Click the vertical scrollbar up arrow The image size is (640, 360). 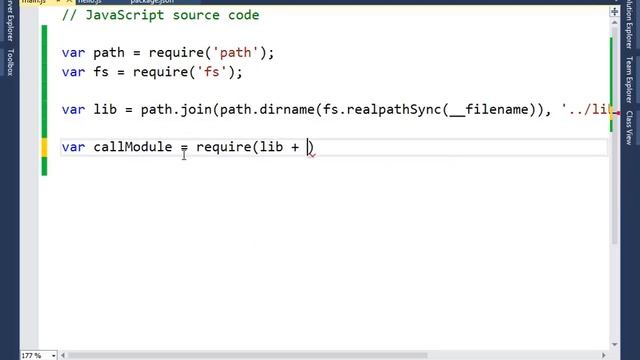[x=614, y=22]
